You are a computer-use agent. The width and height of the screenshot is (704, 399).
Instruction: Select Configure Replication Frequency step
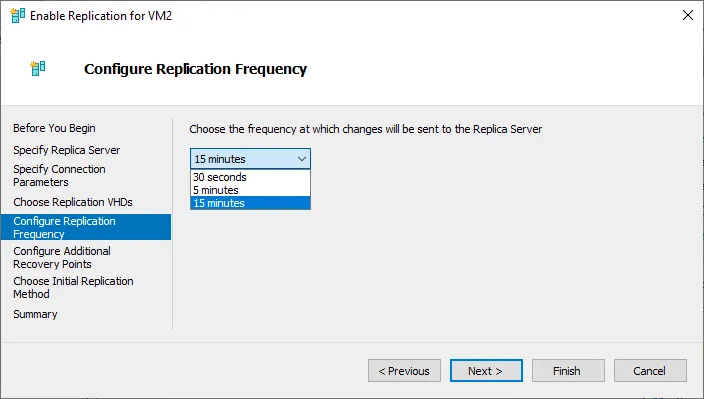coord(86,227)
